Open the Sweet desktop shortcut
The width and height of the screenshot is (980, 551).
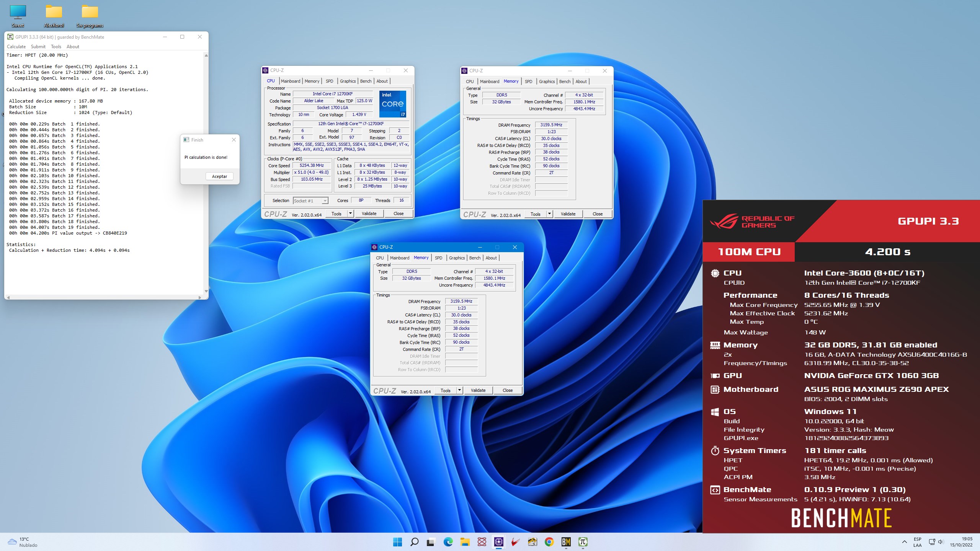[x=18, y=15]
